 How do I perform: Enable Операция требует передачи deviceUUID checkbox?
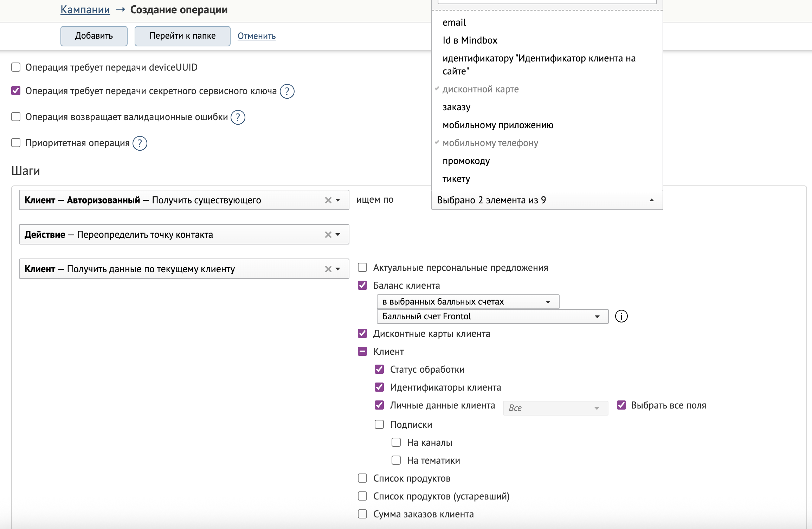16,67
